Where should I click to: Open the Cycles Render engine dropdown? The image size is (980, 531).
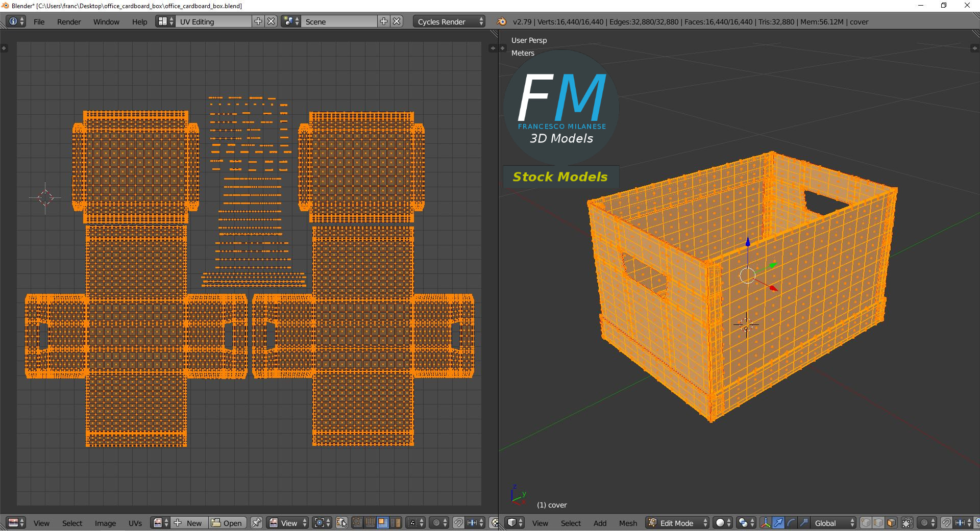pos(449,21)
